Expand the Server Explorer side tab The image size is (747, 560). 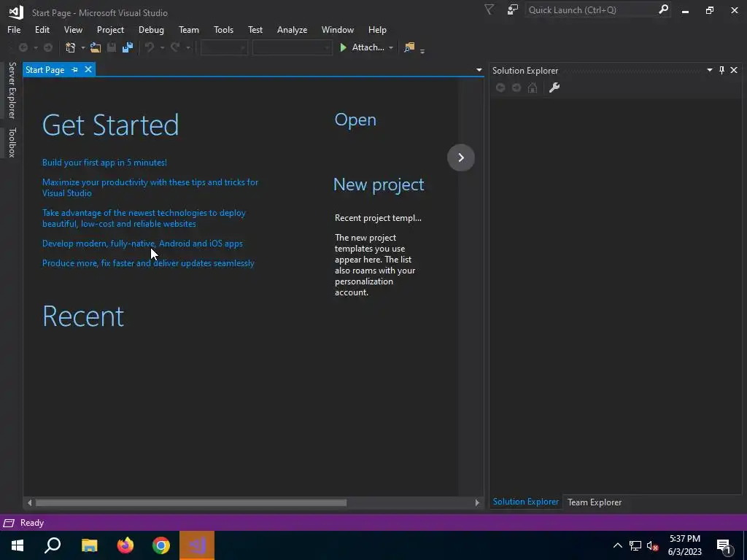12,90
